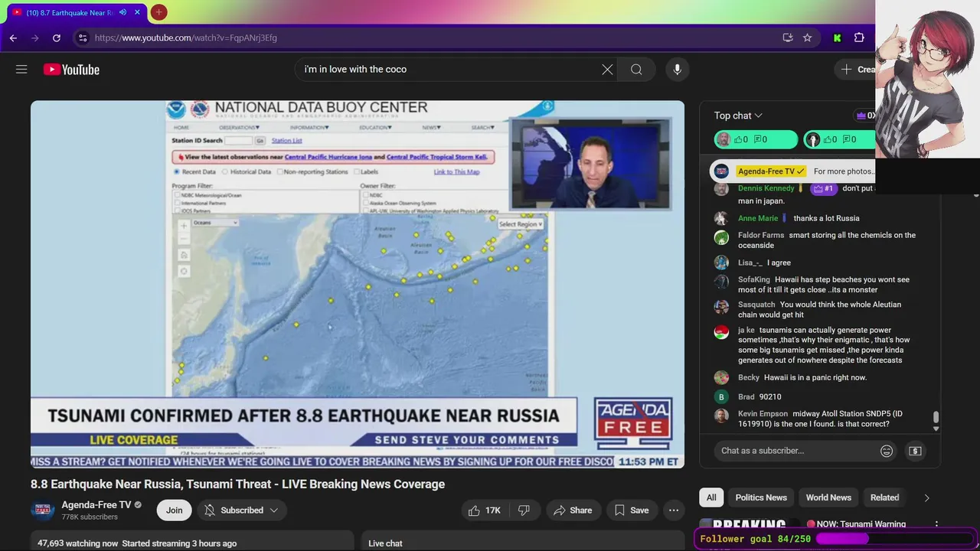
Task: Open the Subscribed notification dropdown
Action: pos(242,510)
